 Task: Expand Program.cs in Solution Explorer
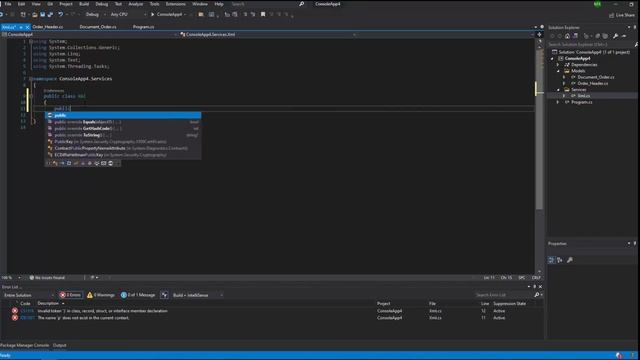click(558, 102)
